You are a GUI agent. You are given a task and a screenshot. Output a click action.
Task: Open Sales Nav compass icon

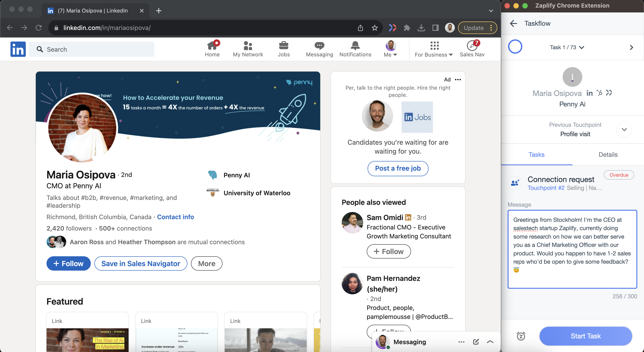(472, 46)
